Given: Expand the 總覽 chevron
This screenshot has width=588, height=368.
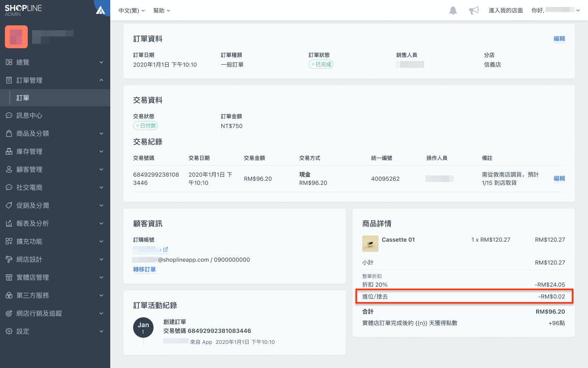Looking at the screenshot, I should click(101, 62).
